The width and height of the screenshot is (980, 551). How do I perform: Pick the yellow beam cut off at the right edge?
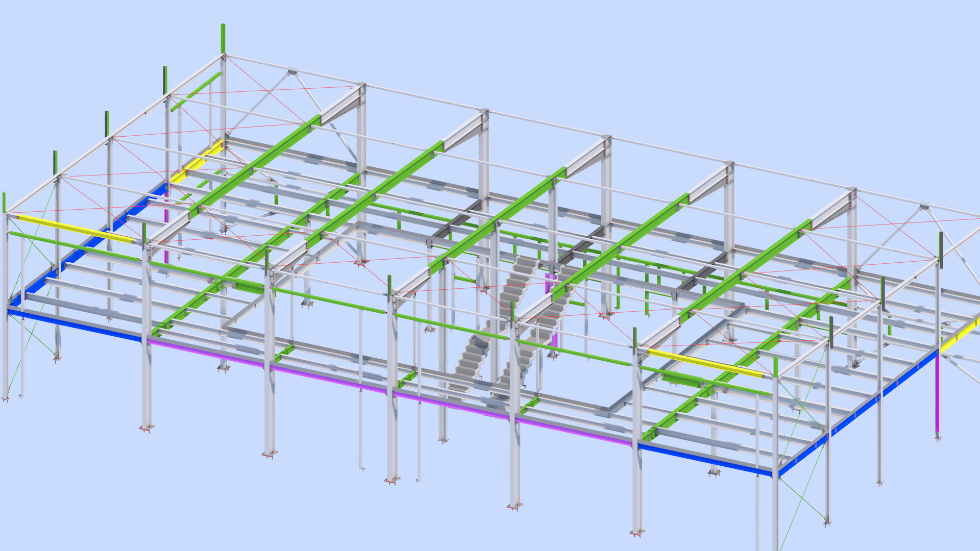[960, 334]
